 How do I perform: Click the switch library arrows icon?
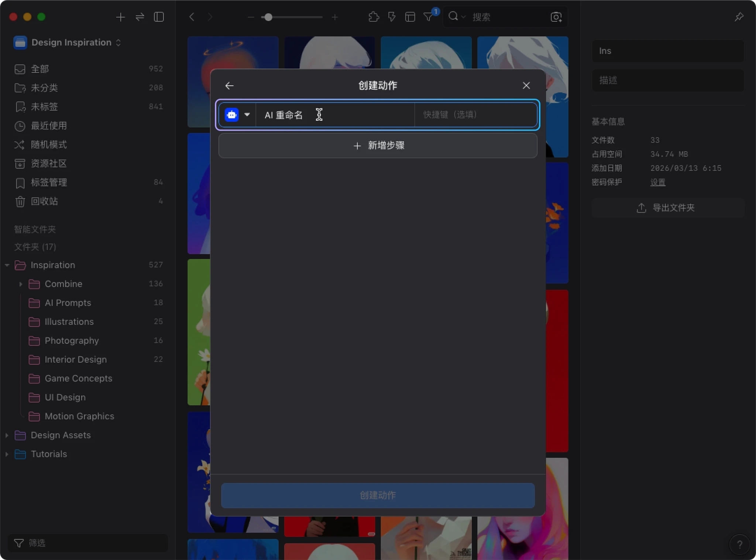click(x=140, y=17)
